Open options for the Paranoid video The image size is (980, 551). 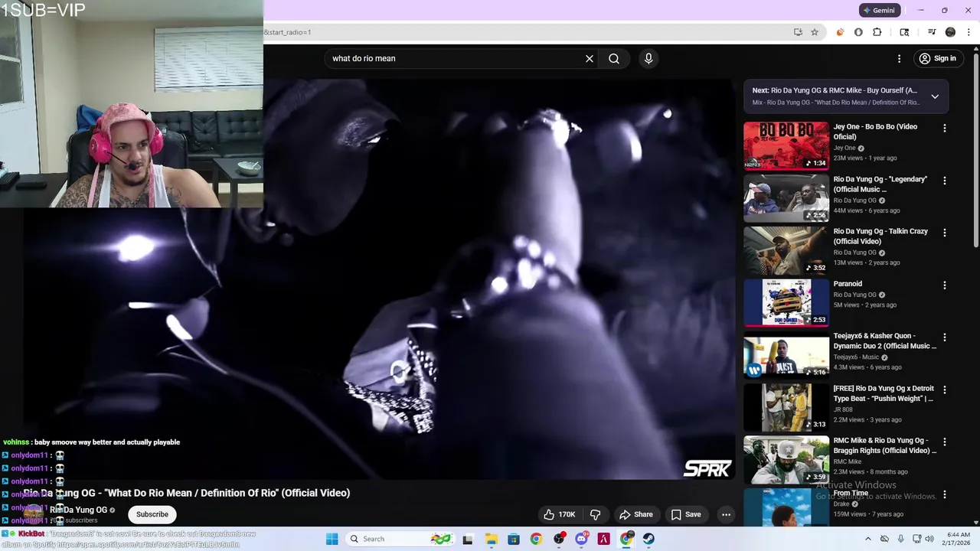tap(944, 285)
